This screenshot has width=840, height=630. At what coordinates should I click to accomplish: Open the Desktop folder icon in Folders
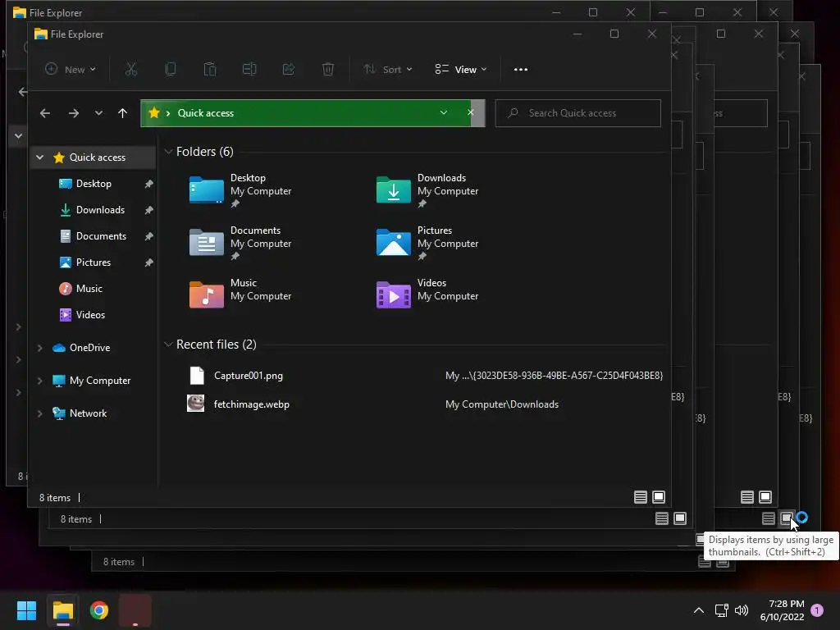pyautogui.click(x=206, y=190)
